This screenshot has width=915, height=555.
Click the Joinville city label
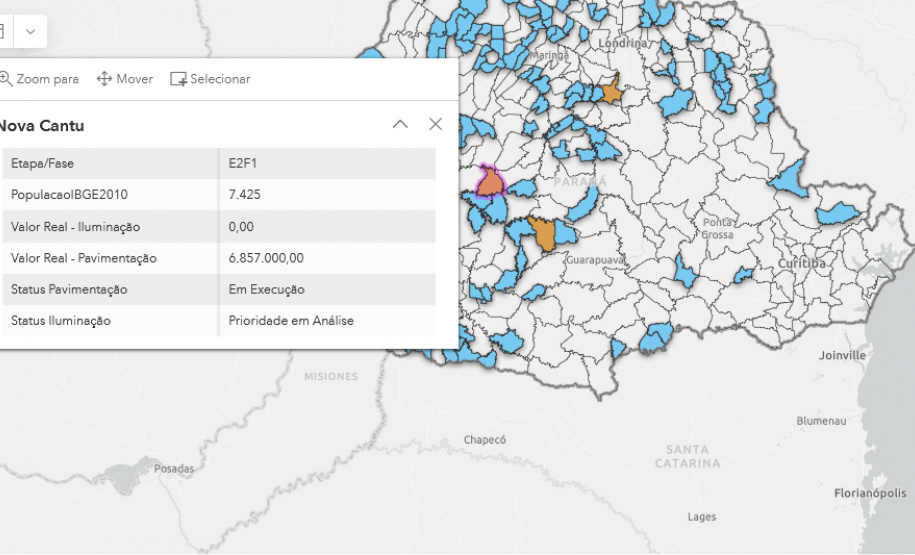pyautogui.click(x=841, y=355)
